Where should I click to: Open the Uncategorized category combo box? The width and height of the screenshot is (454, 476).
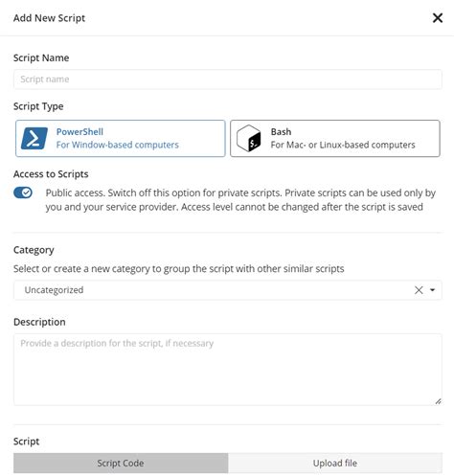coord(228,290)
